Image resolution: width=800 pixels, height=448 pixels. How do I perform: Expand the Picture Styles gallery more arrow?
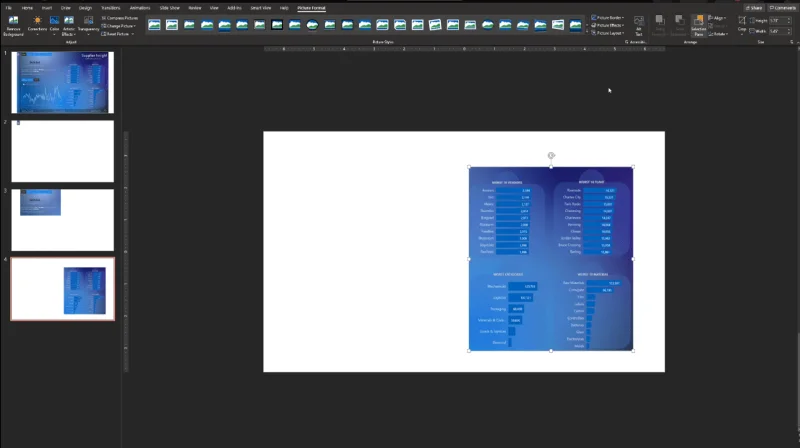click(x=587, y=33)
